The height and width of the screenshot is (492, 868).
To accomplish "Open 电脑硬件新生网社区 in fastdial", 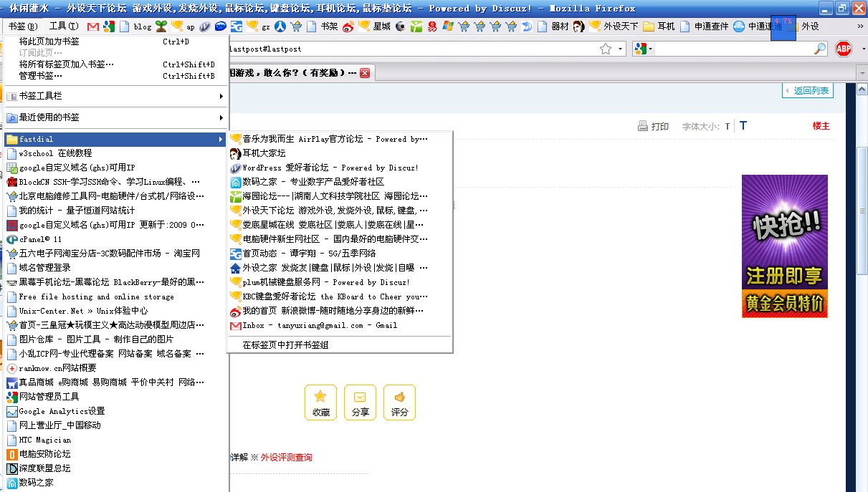I will (340, 239).
